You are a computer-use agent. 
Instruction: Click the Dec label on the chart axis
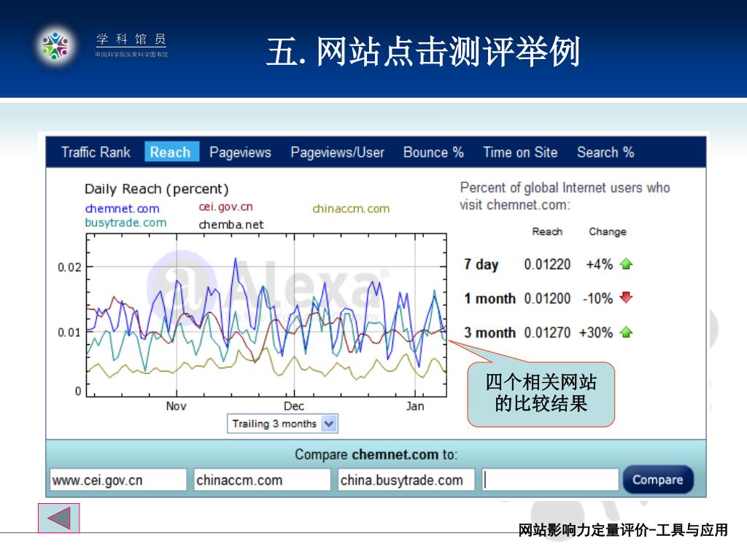click(294, 406)
